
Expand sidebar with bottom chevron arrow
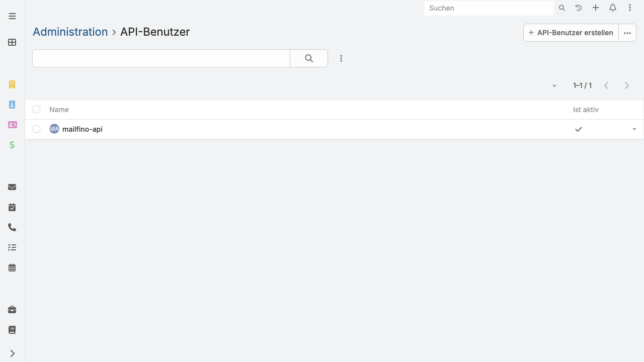click(x=13, y=353)
